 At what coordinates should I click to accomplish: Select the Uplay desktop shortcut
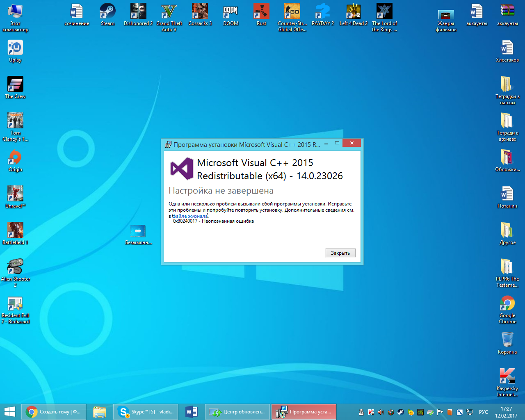(x=15, y=51)
